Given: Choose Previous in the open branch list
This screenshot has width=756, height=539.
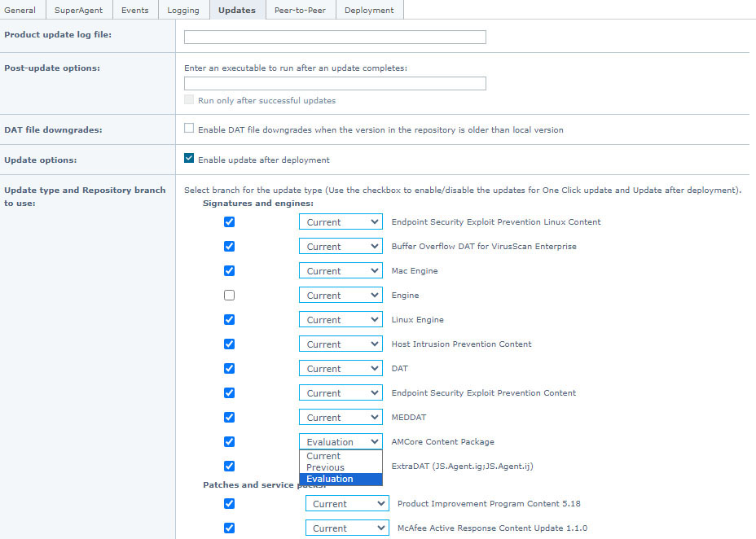Looking at the screenshot, I should coord(341,467).
